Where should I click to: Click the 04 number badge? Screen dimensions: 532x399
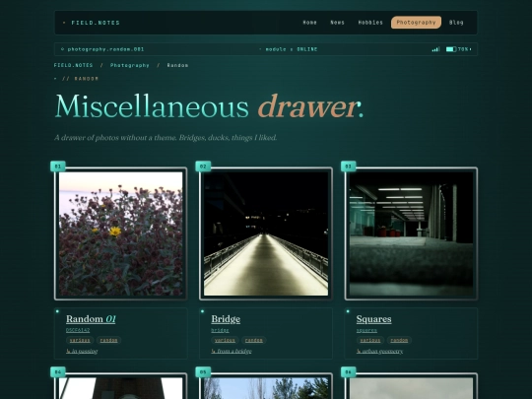coord(58,371)
